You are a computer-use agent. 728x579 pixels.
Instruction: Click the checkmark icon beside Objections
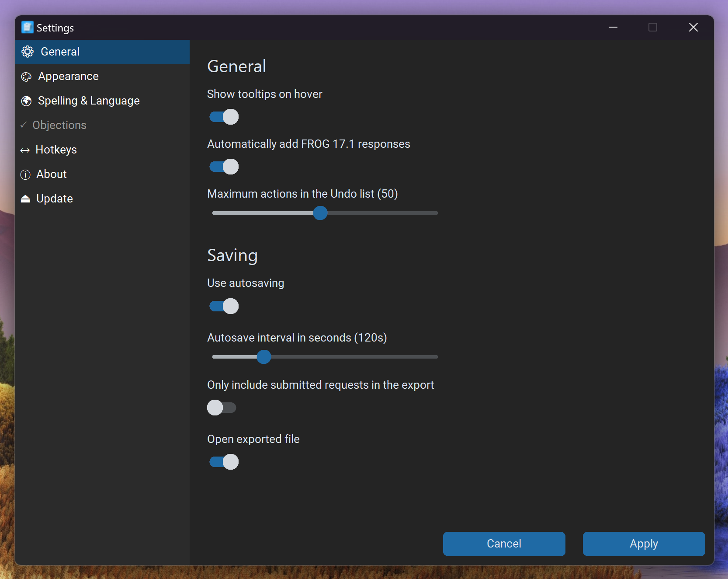coord(24,125)
